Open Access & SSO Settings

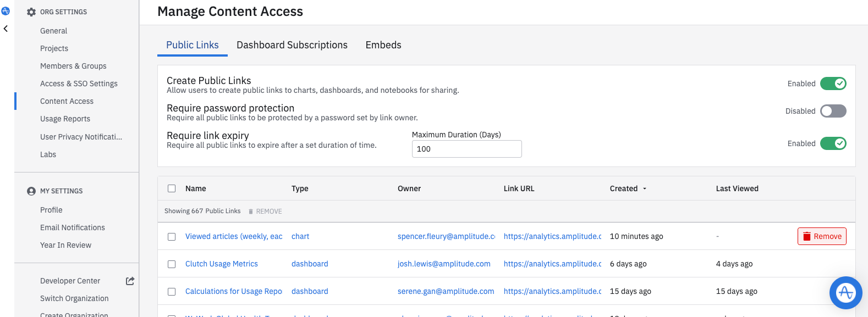tap(79, 84)
